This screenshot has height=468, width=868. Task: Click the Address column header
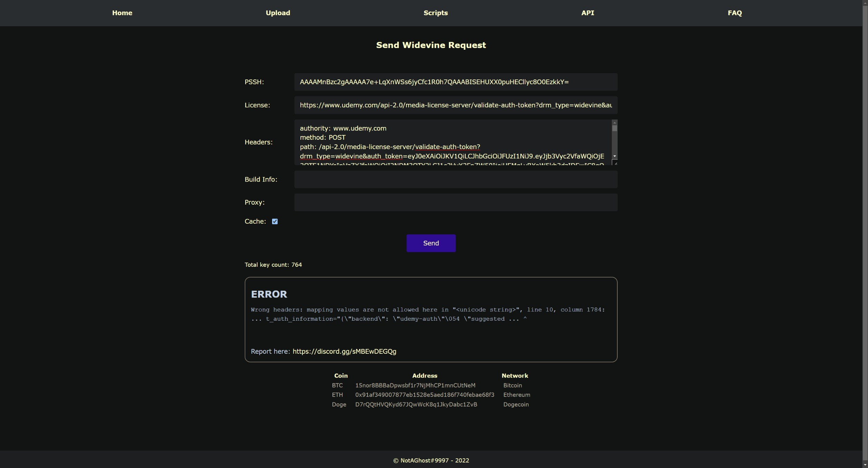pyautogui.click(x=425, y=376)
